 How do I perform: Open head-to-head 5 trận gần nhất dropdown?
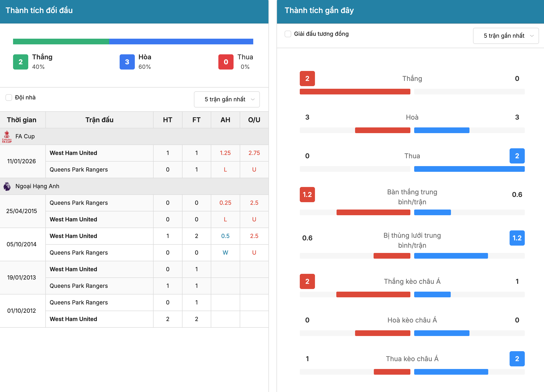227,99
